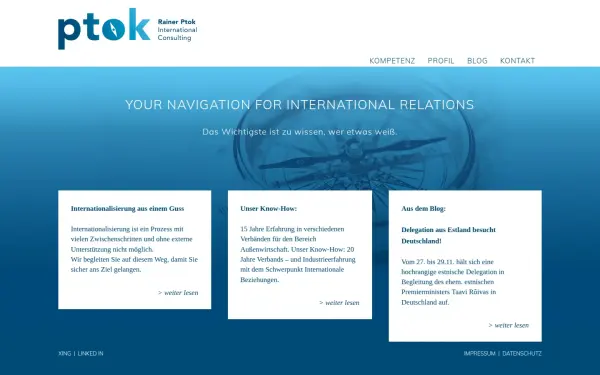600x375 pixels.
Task: Click the 'Aus dem Blog:' heading
Action: click(424, 209)
